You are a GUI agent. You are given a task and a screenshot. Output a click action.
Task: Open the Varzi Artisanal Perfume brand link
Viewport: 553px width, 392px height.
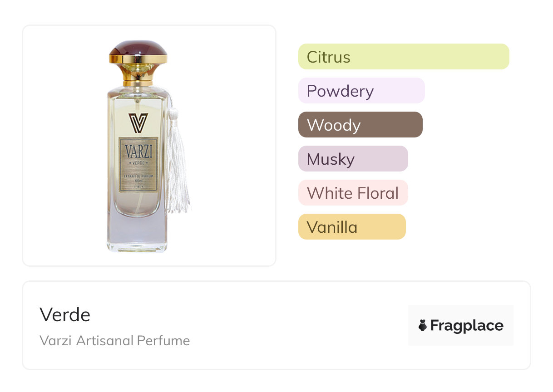click(114, 340)
